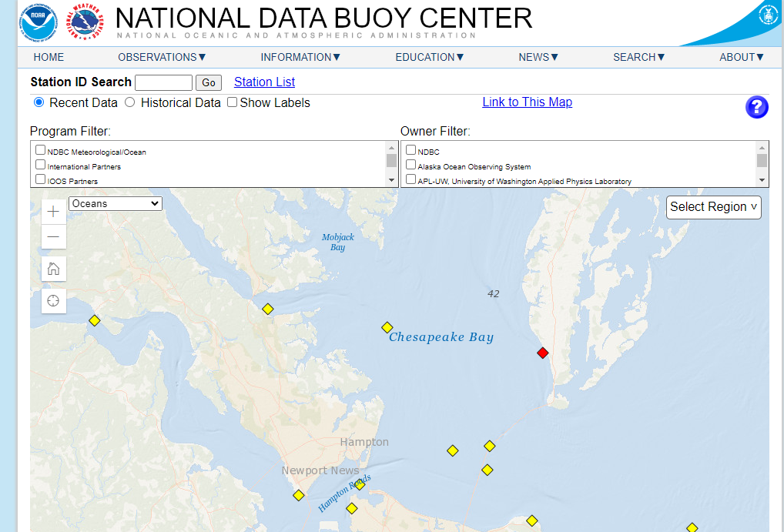
Task: Click the Program Filter scrollbar thumb
Action: tap(391, 160)
